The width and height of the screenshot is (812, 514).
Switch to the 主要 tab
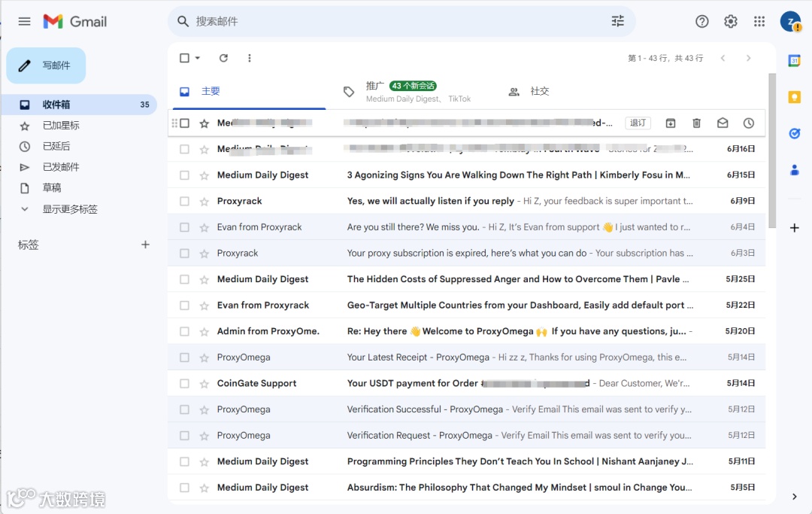(249, 92)
